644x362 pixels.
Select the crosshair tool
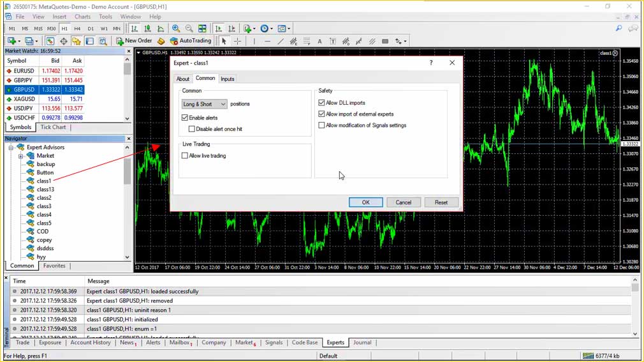coord(237,41)
